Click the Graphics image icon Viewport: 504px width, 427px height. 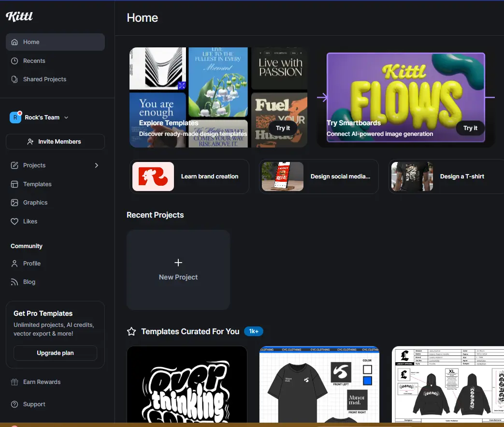pos(14,203)
